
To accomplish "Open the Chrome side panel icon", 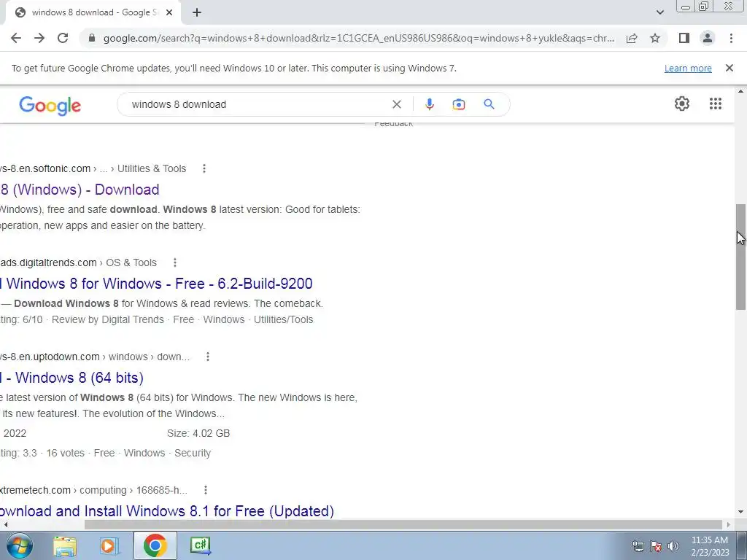I will pyautogui.click(x=684, y=38).
